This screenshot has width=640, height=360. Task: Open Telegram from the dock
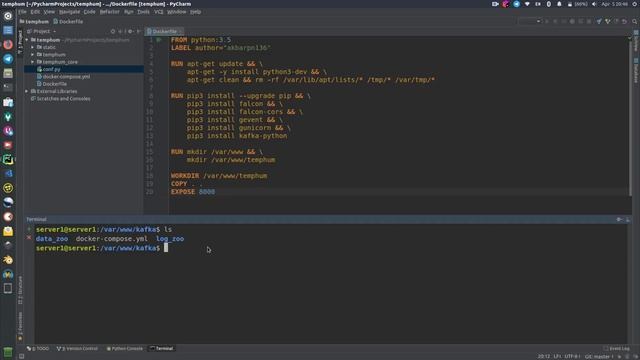point(8,59)
